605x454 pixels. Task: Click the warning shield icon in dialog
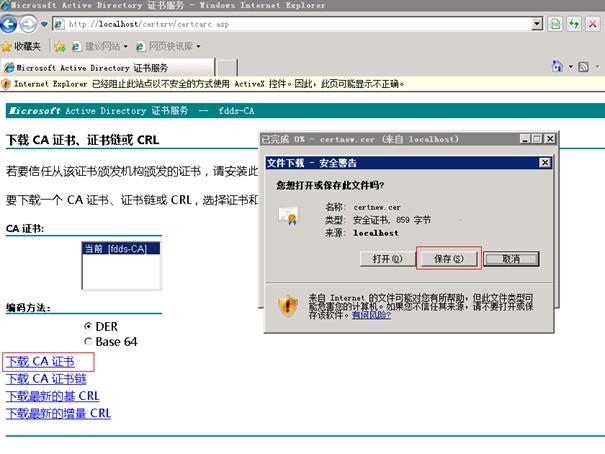pyautogui.click(x=288, y=306)
